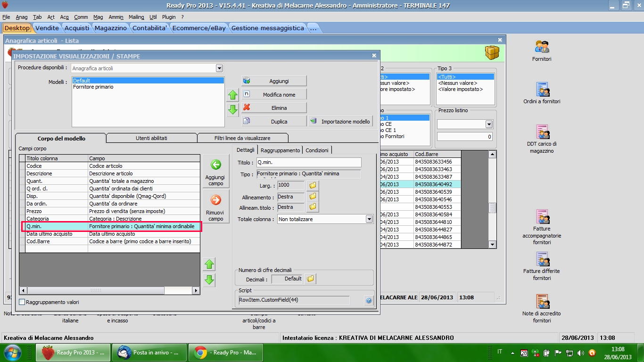Click into the Titolo input field
Image resolution: width=644 pixels, height=362 pixels.
pos(309,163)
